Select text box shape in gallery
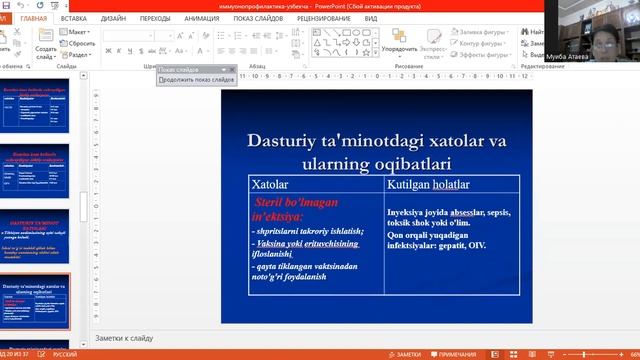The height and width of the screenshot is (360, 640). pos(317,33)
